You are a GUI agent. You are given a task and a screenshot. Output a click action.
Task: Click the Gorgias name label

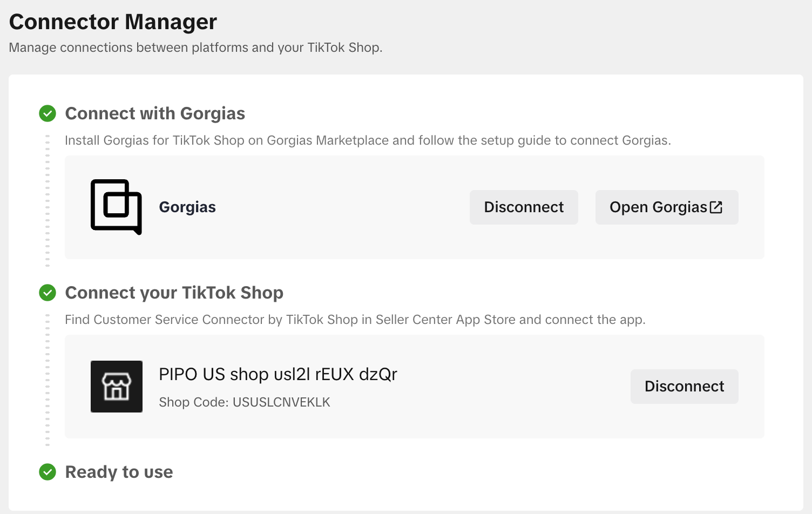point(187,207)
